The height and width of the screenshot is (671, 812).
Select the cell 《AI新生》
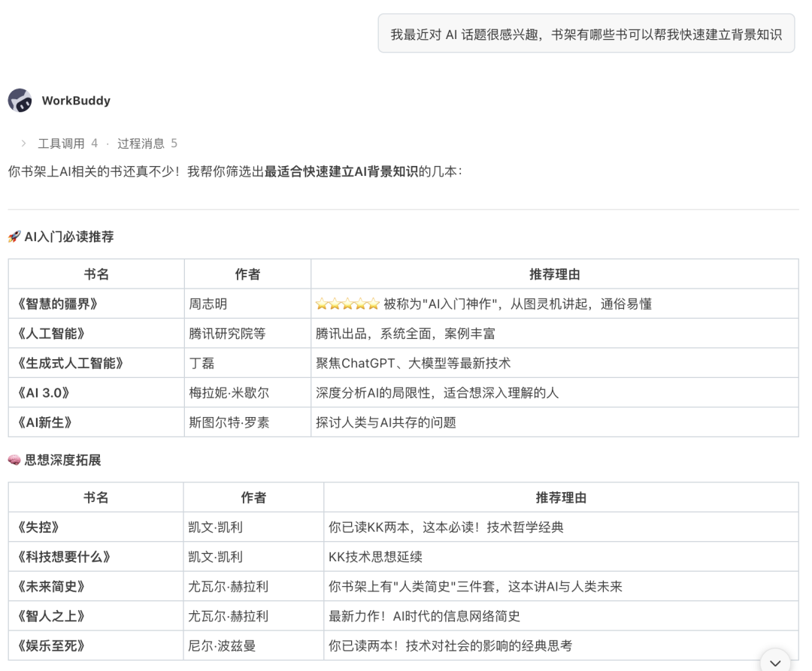pos(96,422)
